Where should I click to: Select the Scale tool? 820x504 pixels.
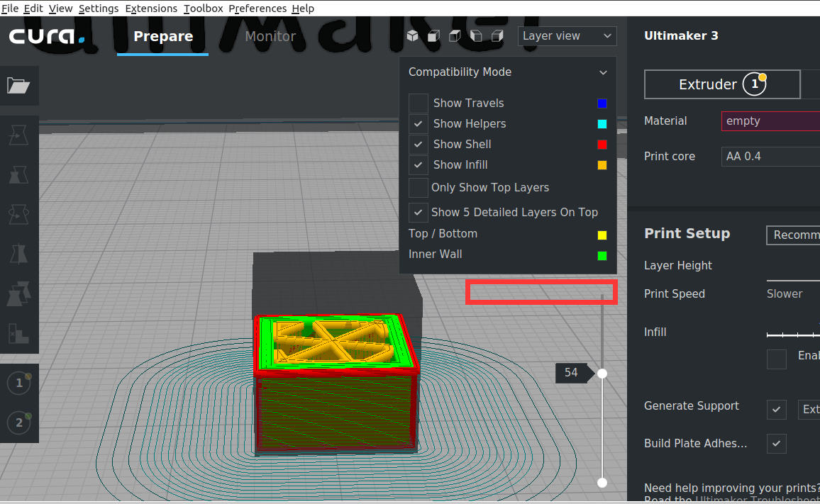[19, 174]
